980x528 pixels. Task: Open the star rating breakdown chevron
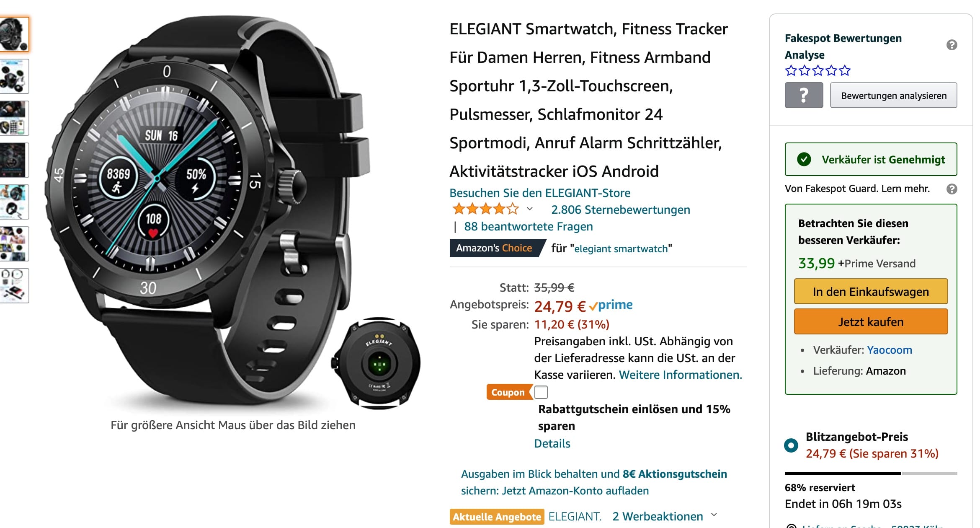click(x=529, y=209)
